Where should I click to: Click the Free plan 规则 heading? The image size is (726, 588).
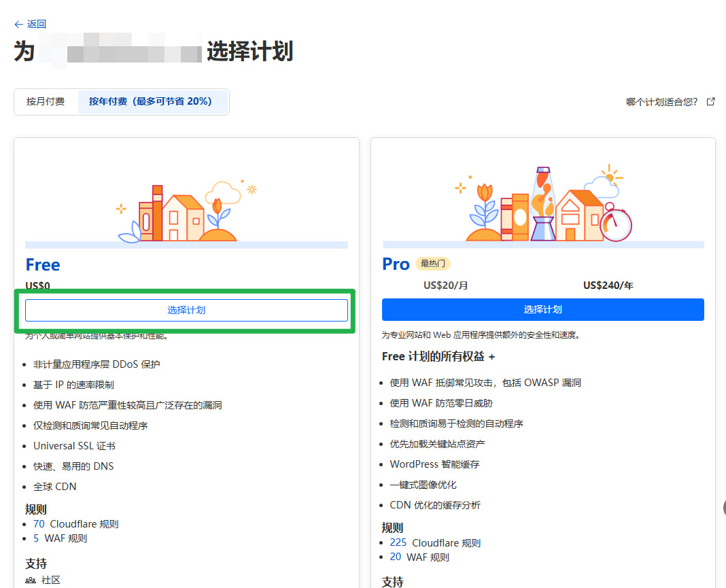(x=36, y=509)
